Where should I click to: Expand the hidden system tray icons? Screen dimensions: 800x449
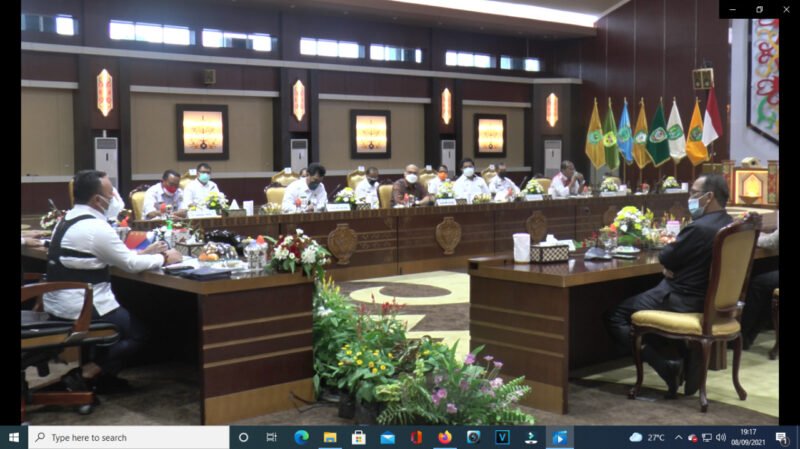[678, 437]
